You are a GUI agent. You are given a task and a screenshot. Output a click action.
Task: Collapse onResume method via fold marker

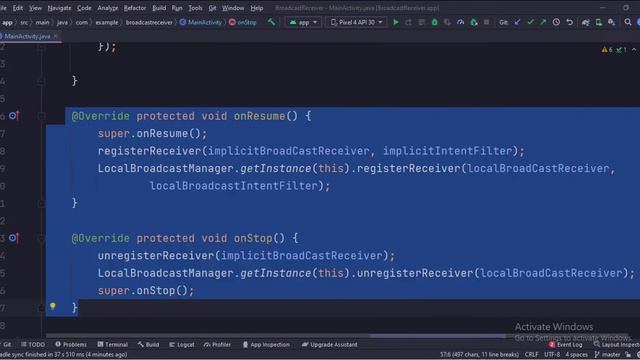pyautogui.click(x=41, y=116)
